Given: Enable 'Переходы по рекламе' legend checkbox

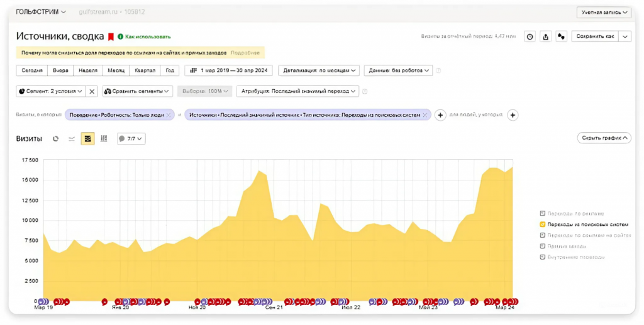Looking at the screenshot, I should [542, 213].
